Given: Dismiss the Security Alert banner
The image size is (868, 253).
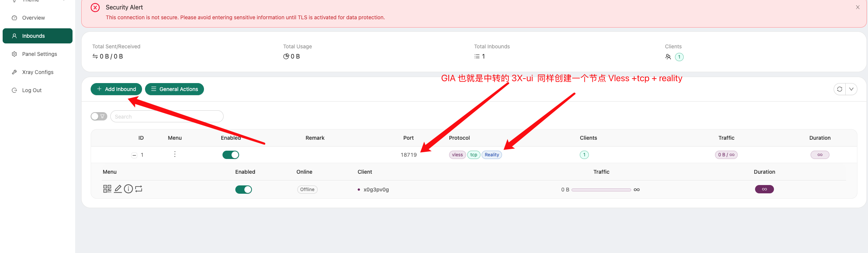Looking at the screenshot, I should tap(857, 7).
